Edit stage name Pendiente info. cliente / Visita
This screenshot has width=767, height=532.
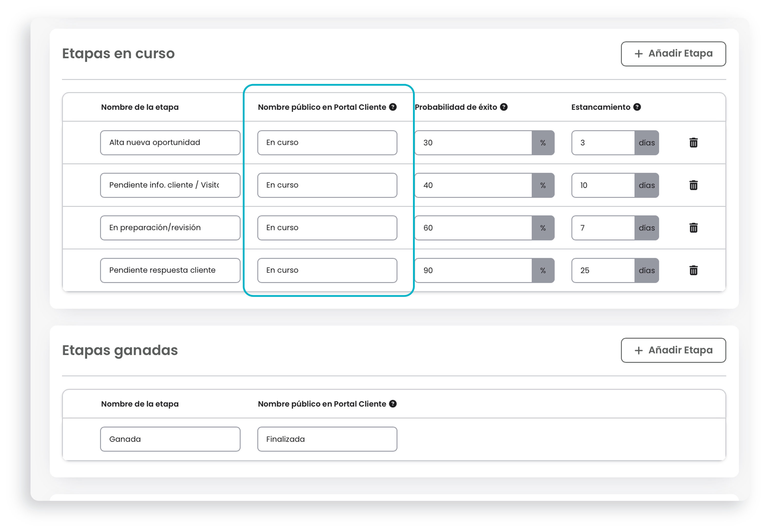pos(170,185)
